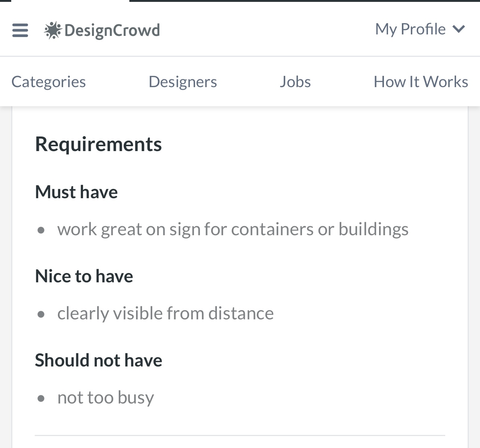Open the How It Works page
This screenshot has width=480, height=448.
point(421,81)
